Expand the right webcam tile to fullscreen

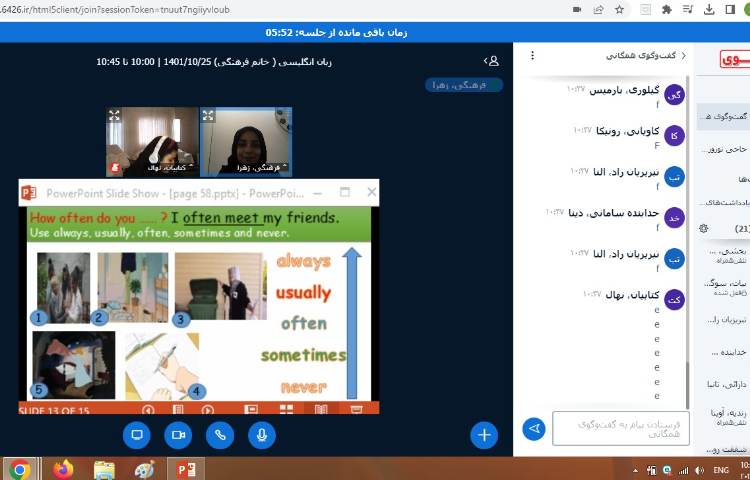(x=208, y=115)
